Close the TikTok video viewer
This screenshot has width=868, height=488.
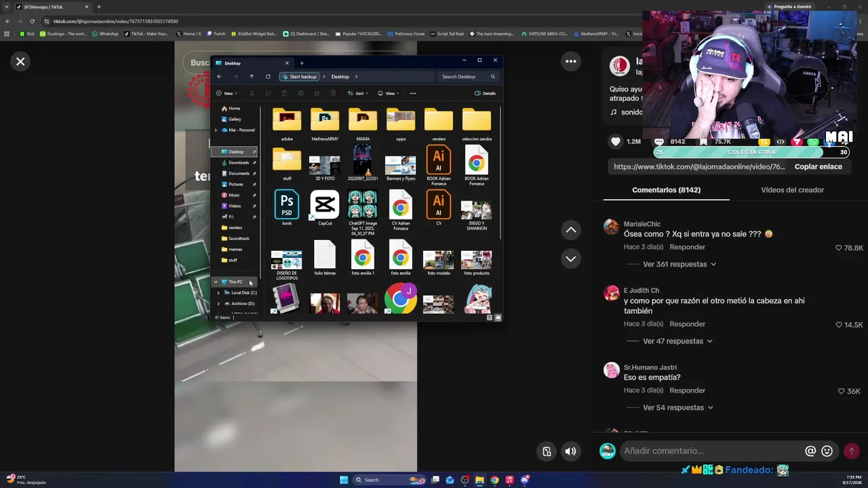coord(20,62)
